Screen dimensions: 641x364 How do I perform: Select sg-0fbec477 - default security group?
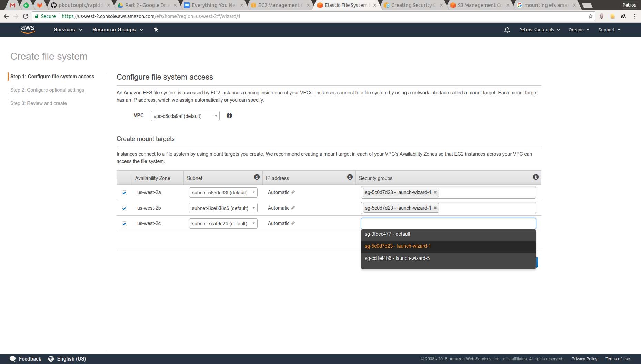click(448, 234)
